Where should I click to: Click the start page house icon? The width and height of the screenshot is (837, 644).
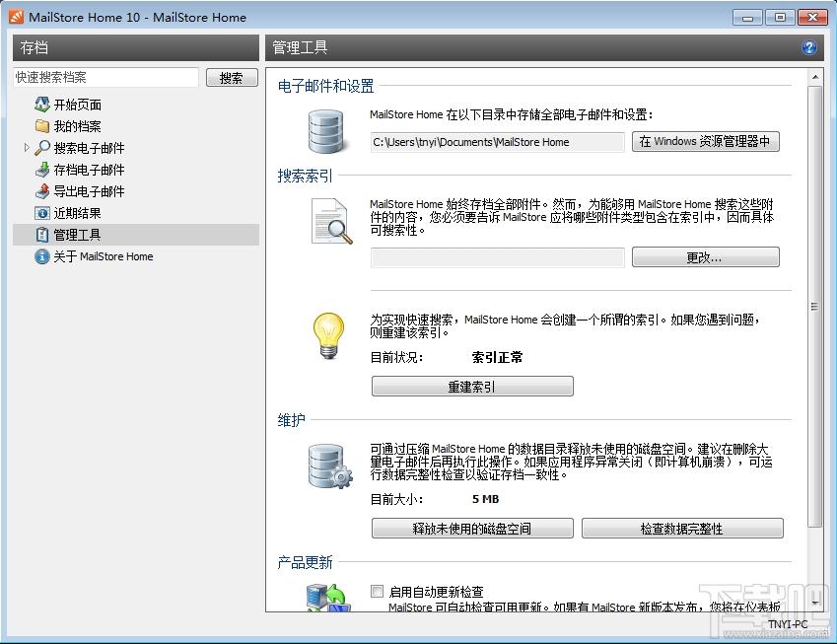click(42, 105)
